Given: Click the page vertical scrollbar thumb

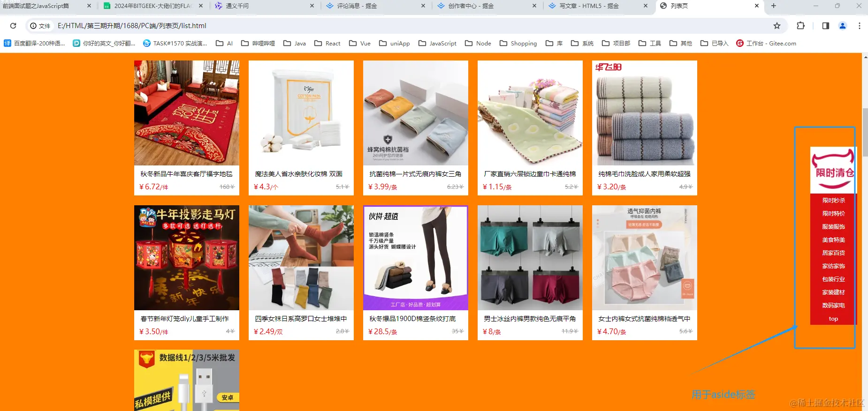Looking at the screenshot, I should [865, 132].
